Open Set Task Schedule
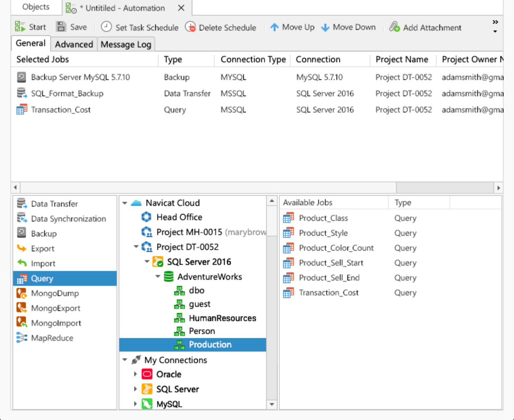 click(106, 27)
